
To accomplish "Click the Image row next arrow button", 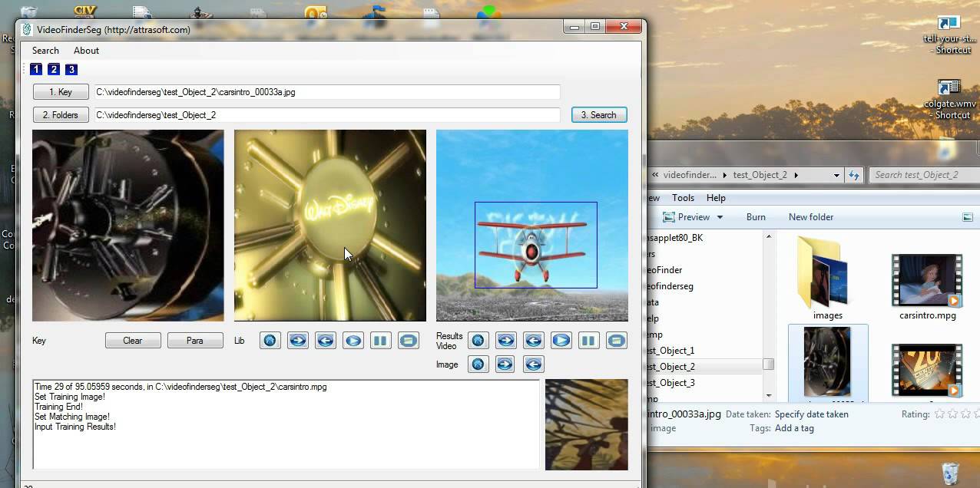I will (506, 364).
